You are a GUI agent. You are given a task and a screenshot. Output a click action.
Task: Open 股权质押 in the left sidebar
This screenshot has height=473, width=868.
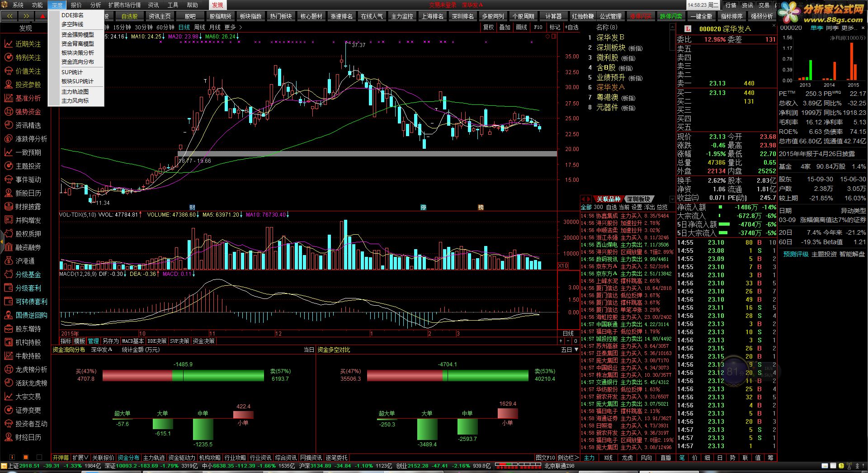point(28,234)
